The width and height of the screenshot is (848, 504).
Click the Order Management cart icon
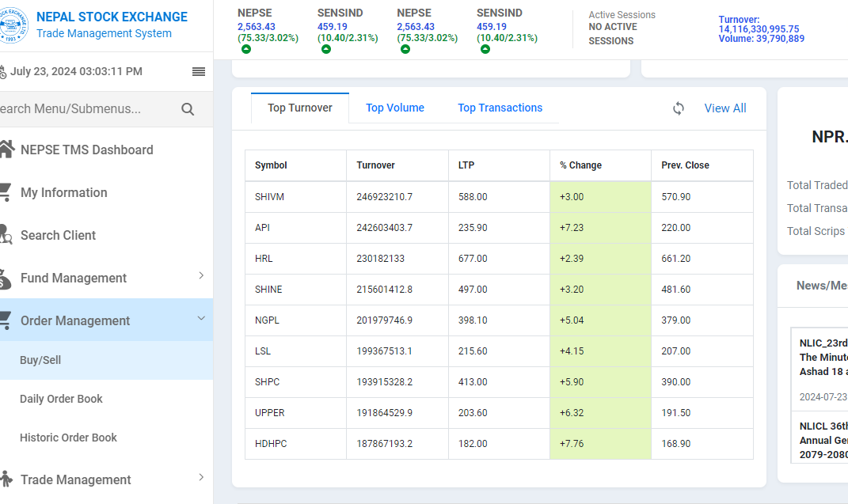point(5,320)
